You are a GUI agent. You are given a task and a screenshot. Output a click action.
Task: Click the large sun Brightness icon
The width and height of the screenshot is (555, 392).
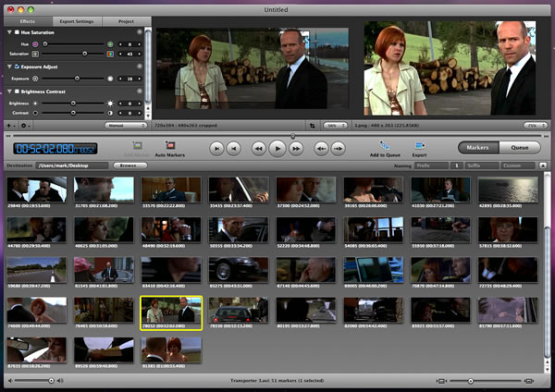click(110, 104)
